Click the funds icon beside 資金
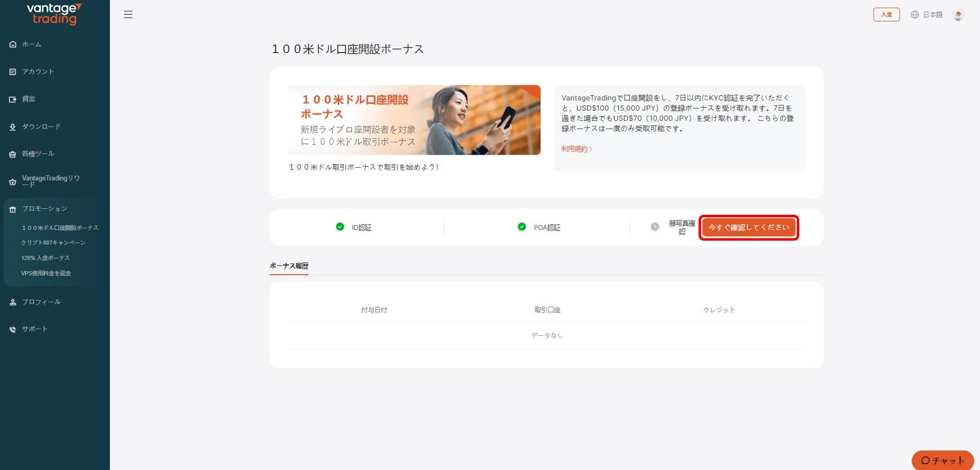 pos(13,99)
